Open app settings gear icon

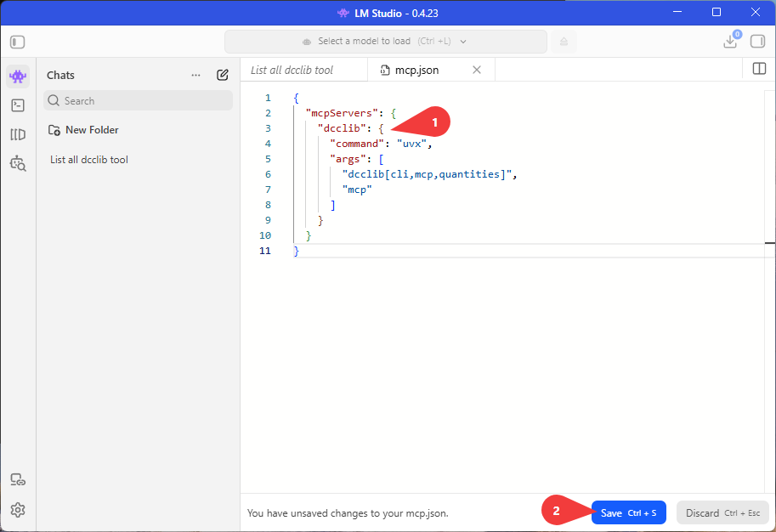pyautogui.click(x=18, y=510)
